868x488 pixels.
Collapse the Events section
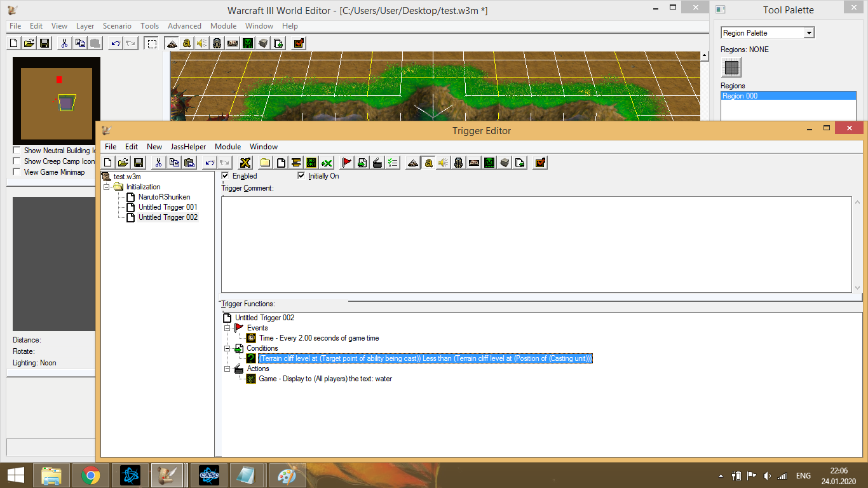point(227,328)
